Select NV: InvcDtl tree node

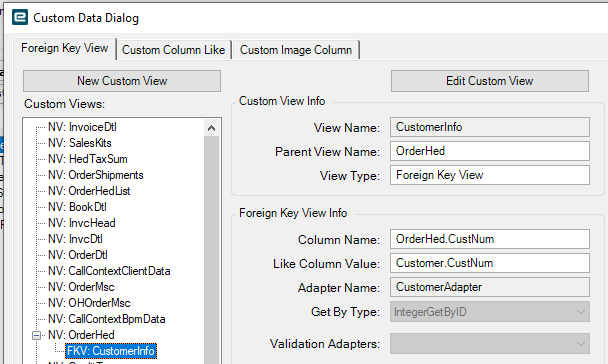pos(75,239)
